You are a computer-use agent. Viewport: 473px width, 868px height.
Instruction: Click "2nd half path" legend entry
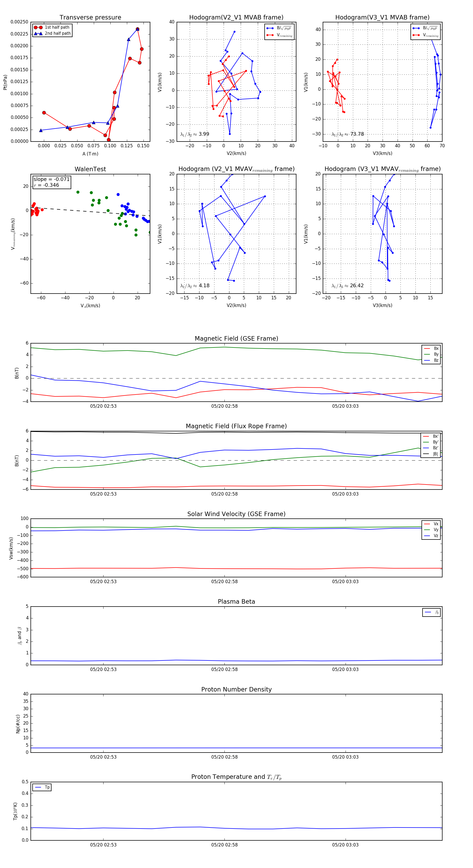(53, 33)
